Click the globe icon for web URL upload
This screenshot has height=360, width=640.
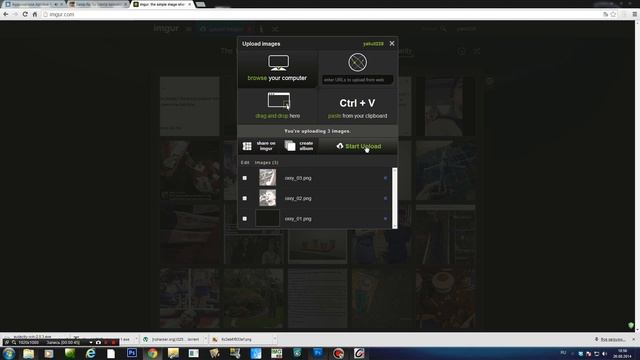357,62
